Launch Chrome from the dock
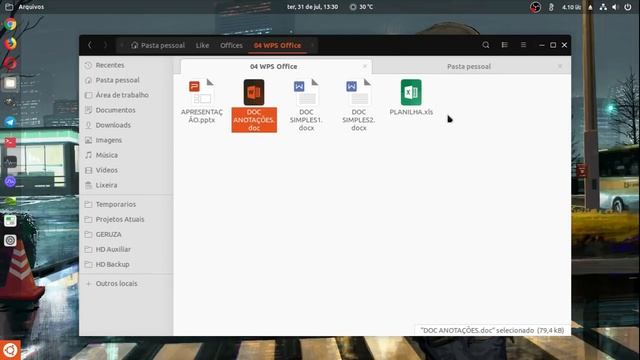The height and width of the screenshot is (360, 640). coord(10,24)
